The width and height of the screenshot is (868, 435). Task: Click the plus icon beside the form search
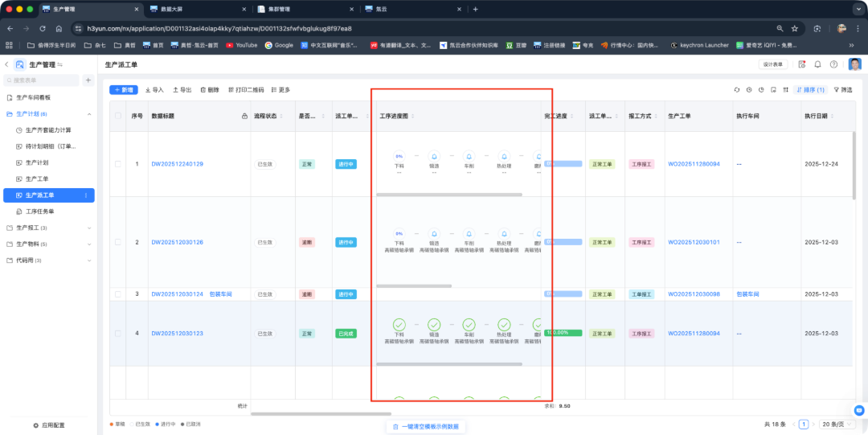coord(88,80)
